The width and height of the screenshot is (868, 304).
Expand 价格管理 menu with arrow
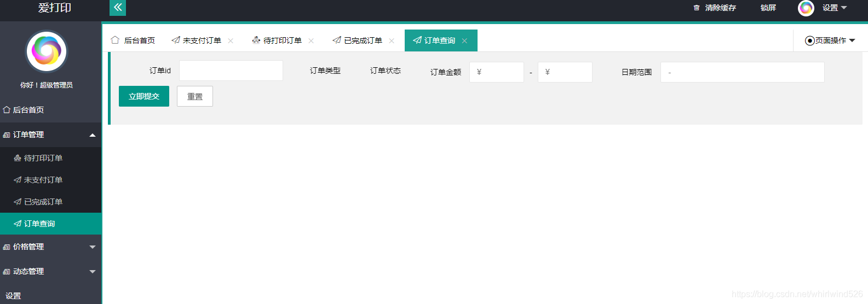tap(93, 247)
